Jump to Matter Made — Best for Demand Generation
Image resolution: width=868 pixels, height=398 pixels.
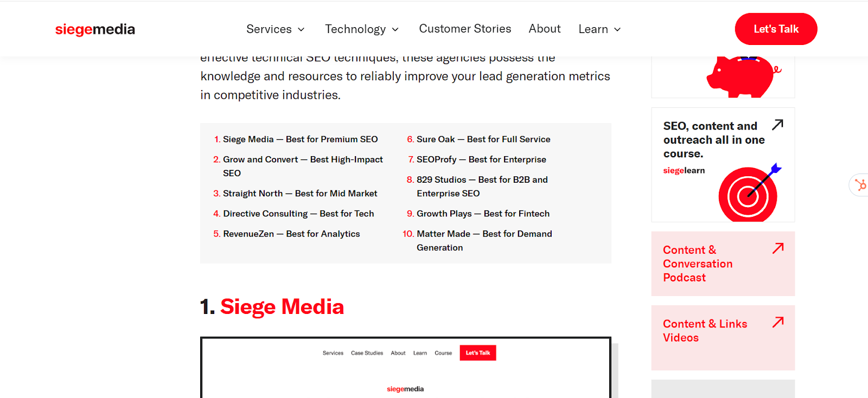pos(484,241)
